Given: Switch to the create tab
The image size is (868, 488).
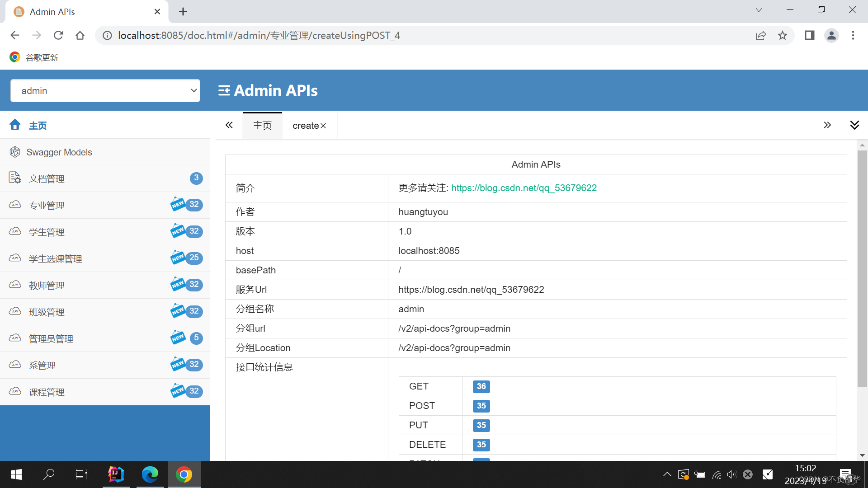Looking at the screenshot, I should [x=306, y=125].
